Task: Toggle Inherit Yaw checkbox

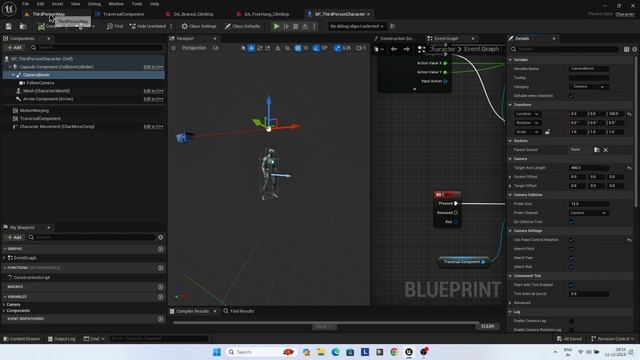Action: pos(571,258)
